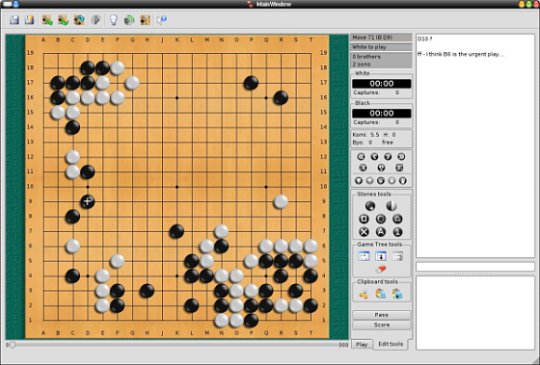Click the red eraser icon in Game Tree tools

coord(381,269)
